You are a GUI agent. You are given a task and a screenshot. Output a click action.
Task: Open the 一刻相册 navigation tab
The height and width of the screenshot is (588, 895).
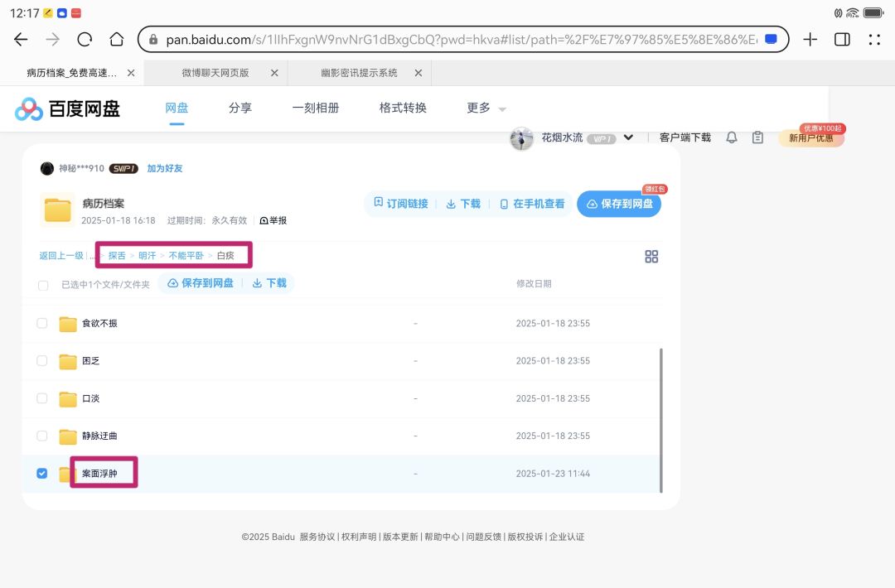coord(316,108)
